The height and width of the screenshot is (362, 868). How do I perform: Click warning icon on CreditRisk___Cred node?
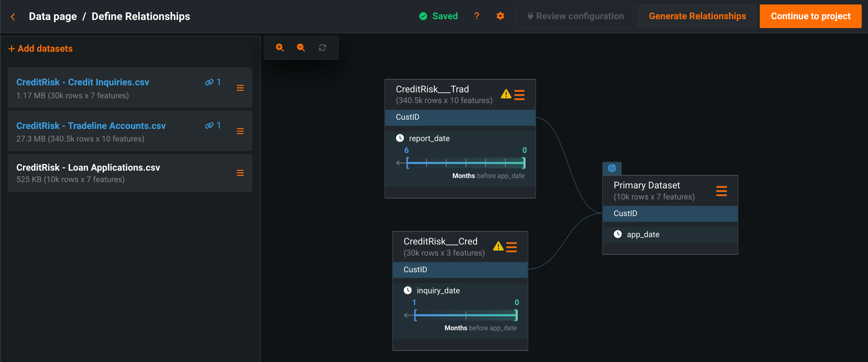click(x=498, y=246)
